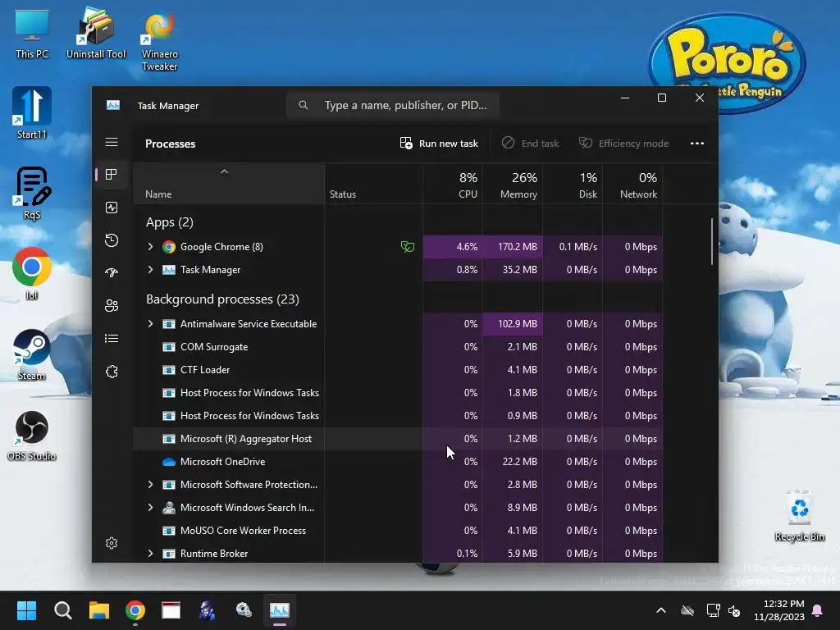840x630 pixels.
Task: Click the Apps (2) group heading
Action: point(170,222)
